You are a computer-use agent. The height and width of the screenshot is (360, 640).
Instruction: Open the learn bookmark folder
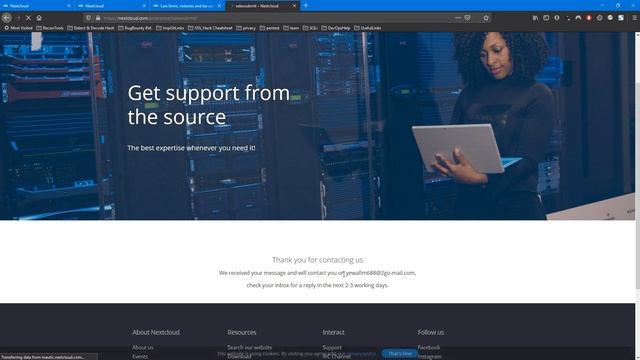(x=291, y=28)
